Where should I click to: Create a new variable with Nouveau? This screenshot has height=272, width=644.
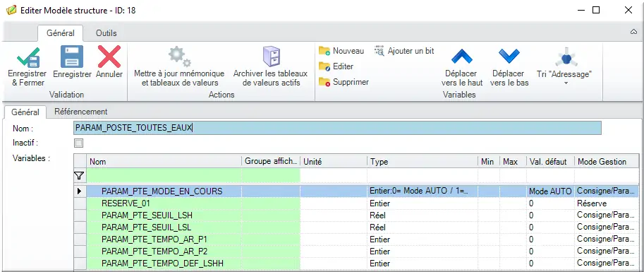pos(341,51)
